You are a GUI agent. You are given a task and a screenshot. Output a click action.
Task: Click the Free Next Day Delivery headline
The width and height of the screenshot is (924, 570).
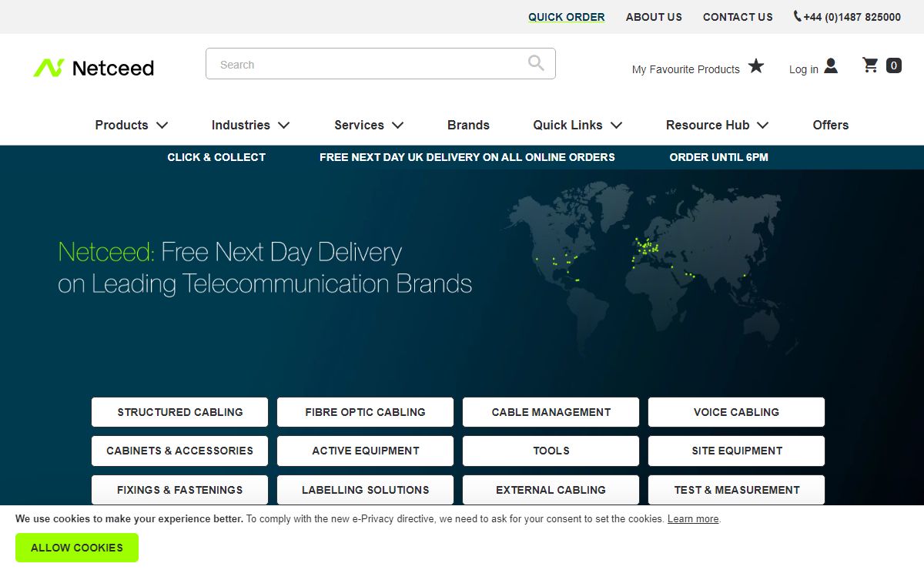(265, 268)
